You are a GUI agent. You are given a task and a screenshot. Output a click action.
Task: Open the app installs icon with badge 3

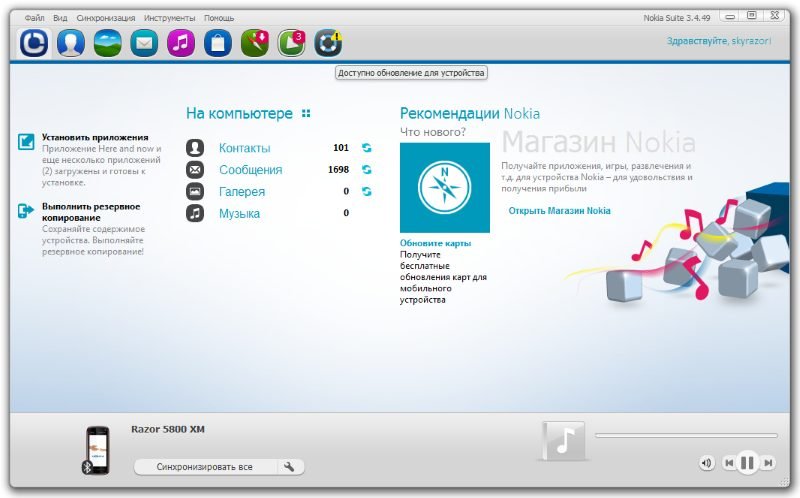291,43
